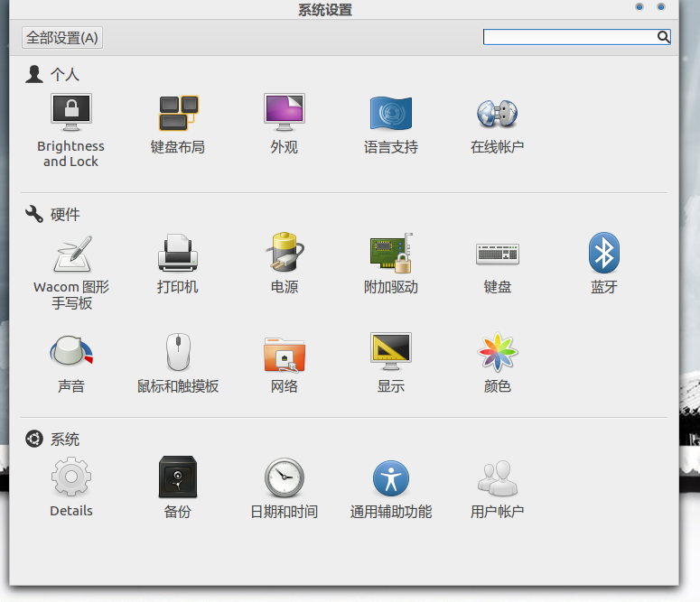700x602 pixels.
Task: Open the Details system panel
Action: pos(71,487)
